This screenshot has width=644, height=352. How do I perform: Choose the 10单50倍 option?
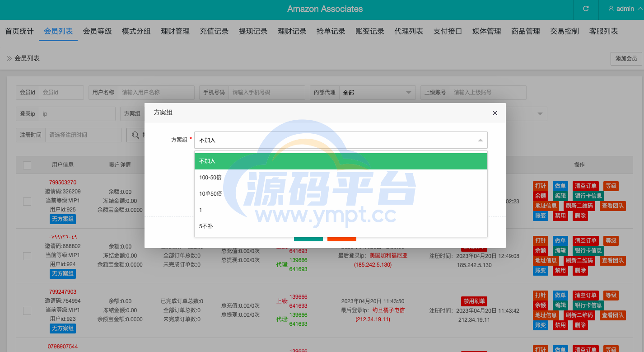tap(341, 194)
